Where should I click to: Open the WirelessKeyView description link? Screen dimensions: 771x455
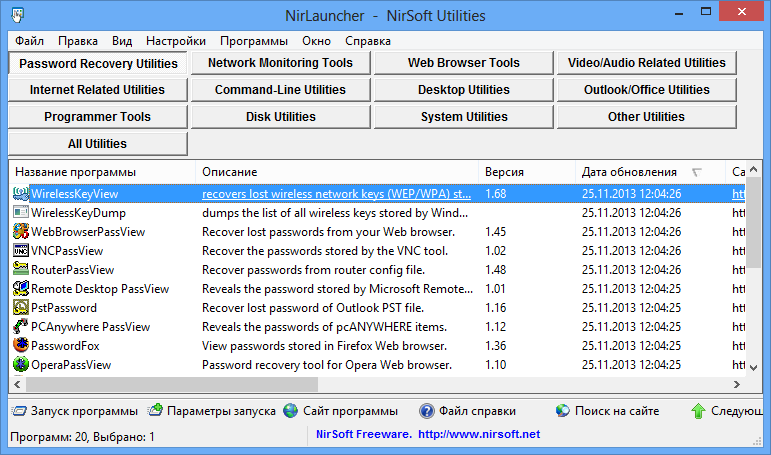[336, 194]
